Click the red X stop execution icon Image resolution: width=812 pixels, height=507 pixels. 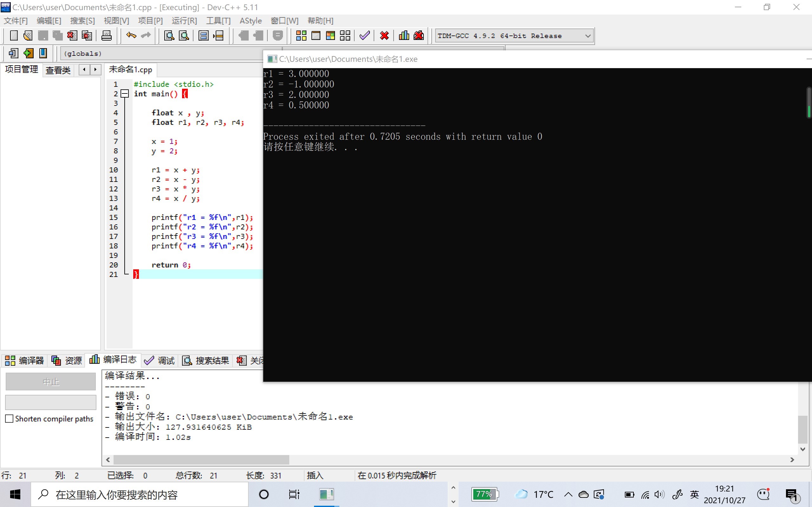point(384,35)
